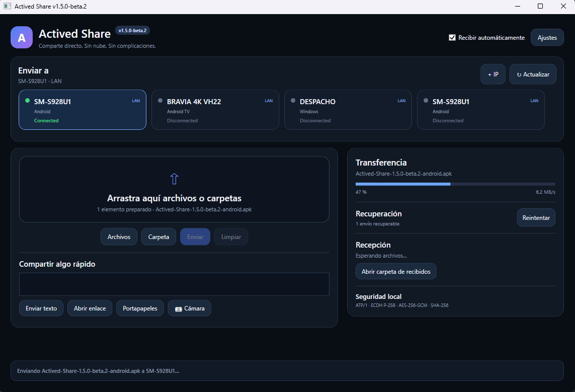Click the 'Esperando archivos...' status text
Screen dimensions: 575x392
pyautogui.click(x=381, y=256)
